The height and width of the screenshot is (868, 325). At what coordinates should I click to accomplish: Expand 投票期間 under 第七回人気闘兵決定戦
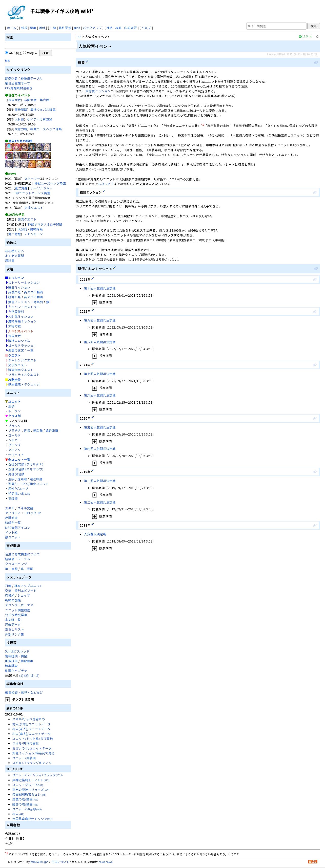click(x=94, y=388)
